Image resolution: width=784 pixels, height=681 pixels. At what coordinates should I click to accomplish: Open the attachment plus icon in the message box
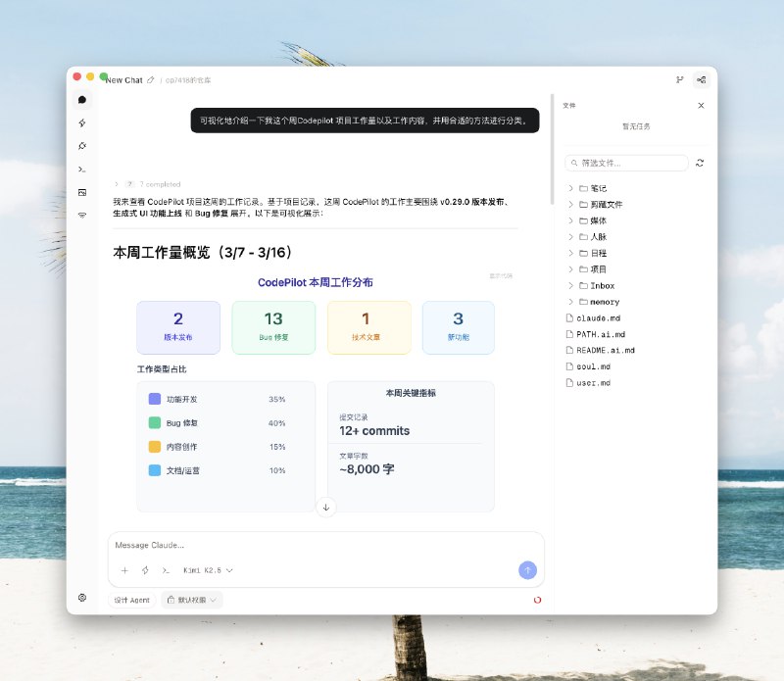(x=124, y=570)
